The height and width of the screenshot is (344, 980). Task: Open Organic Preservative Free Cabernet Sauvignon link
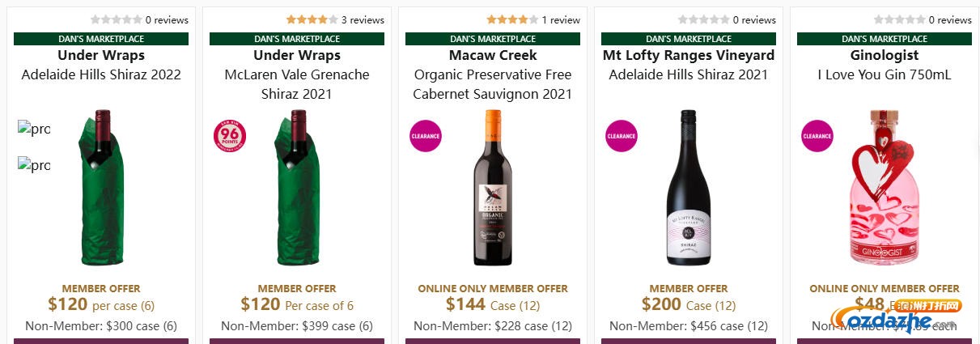493,84
